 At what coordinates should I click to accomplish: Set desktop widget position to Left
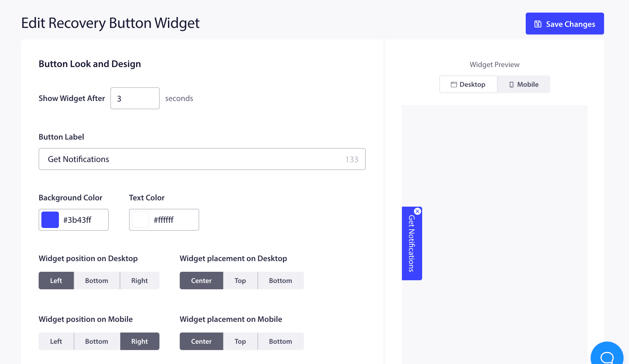point(56,281)
